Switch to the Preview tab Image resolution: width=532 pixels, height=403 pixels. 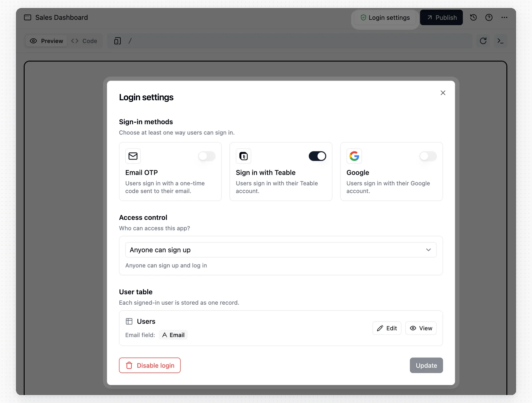[47, 41]
